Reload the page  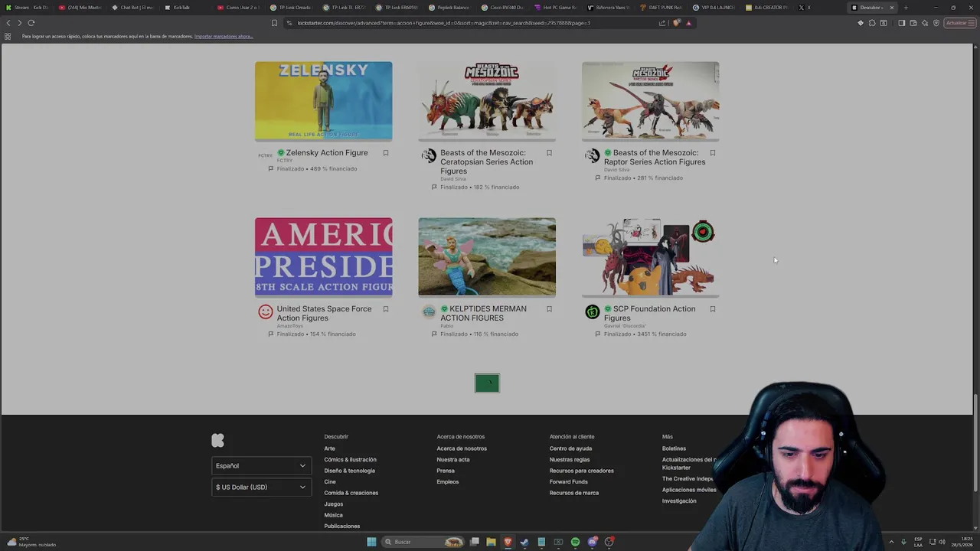point(31,23)
